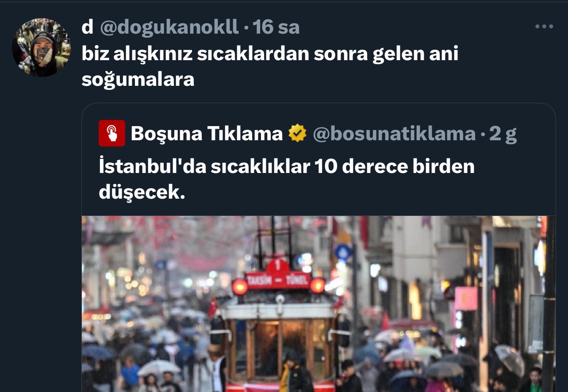This screenshot has width=568, height=392.
Task: Click the pink shop sign in the photo
Action: [x=466, y=299]
